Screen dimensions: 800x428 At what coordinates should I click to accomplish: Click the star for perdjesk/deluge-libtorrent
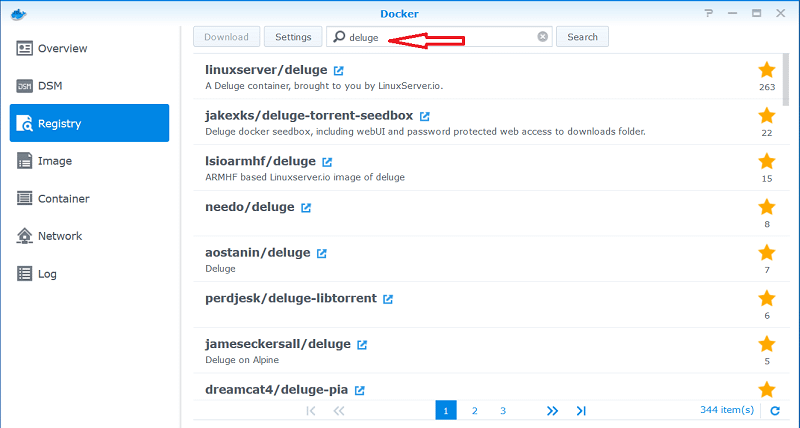[x=767, y=298]
